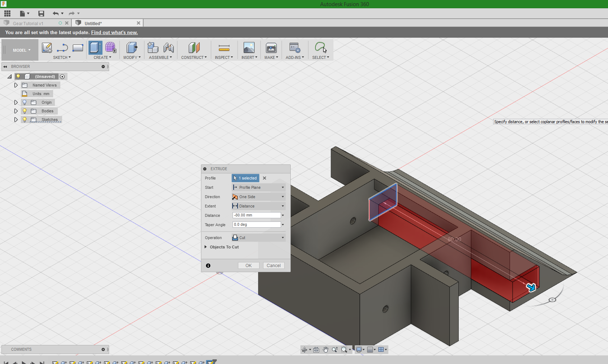Select the Line sketch tool

[62, 47]
